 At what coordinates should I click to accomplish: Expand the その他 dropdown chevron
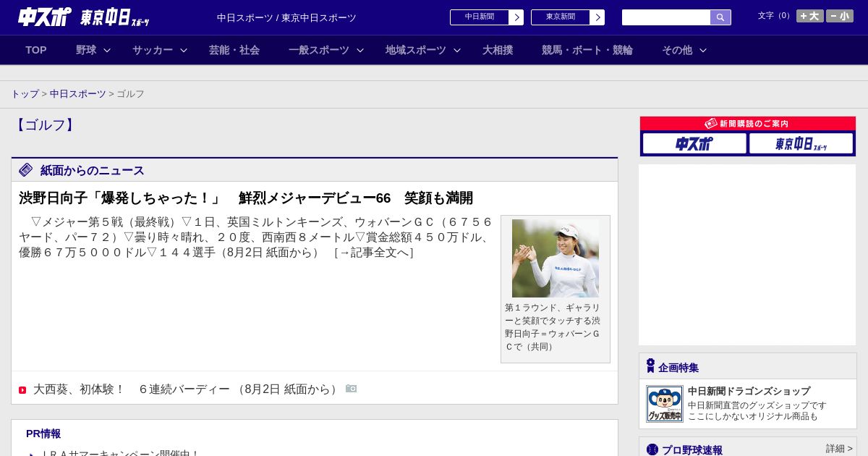point(703,50)
